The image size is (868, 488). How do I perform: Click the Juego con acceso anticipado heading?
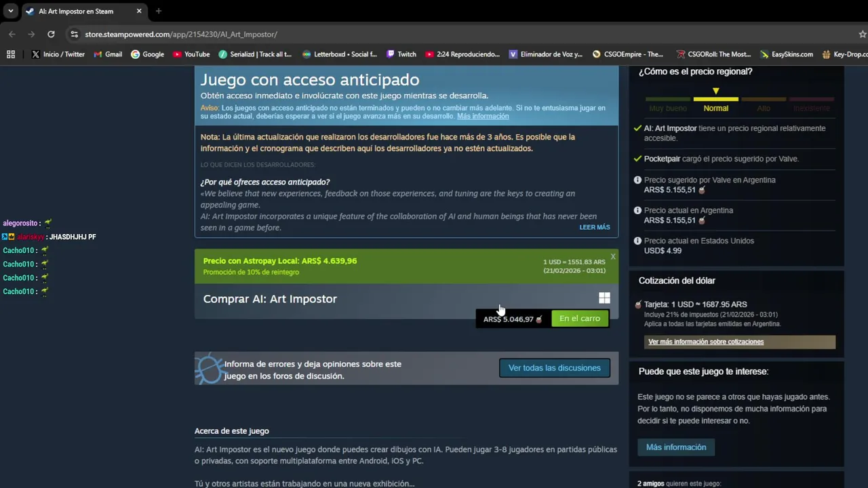pos(310,79)
